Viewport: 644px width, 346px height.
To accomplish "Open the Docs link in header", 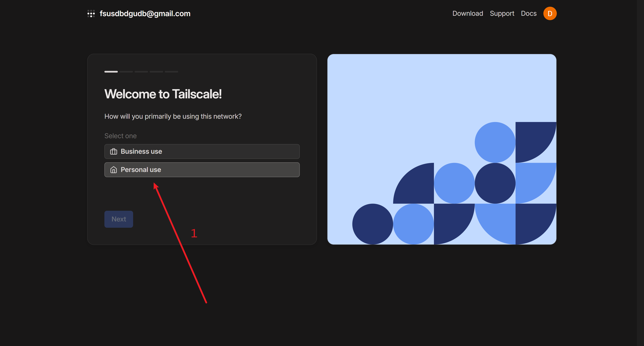I will pos(529,13).
